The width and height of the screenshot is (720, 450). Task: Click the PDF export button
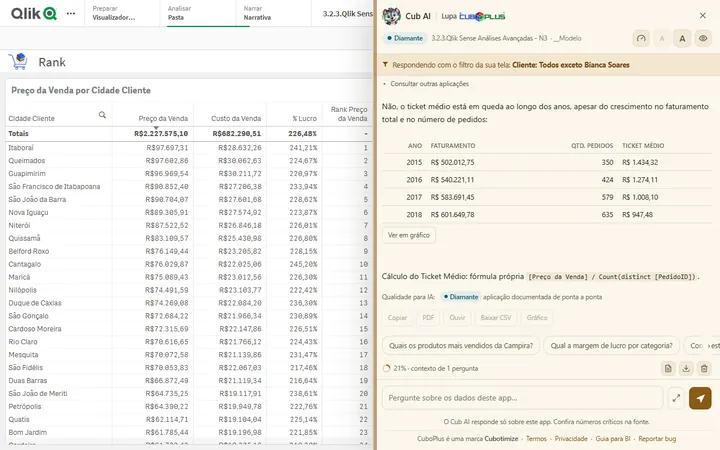coord(428,318)
